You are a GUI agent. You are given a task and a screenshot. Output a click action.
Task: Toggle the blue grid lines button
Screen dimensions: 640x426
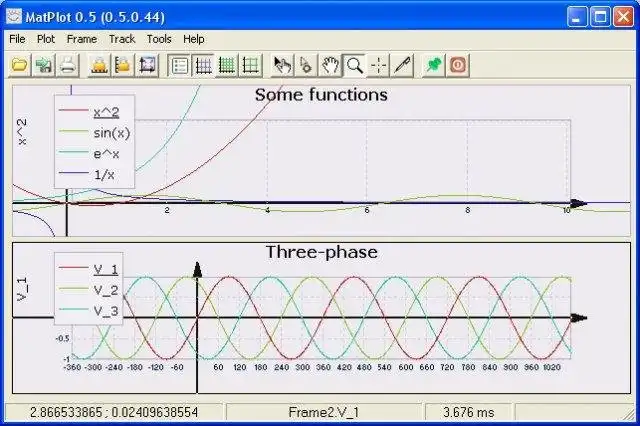click(203, 65)
